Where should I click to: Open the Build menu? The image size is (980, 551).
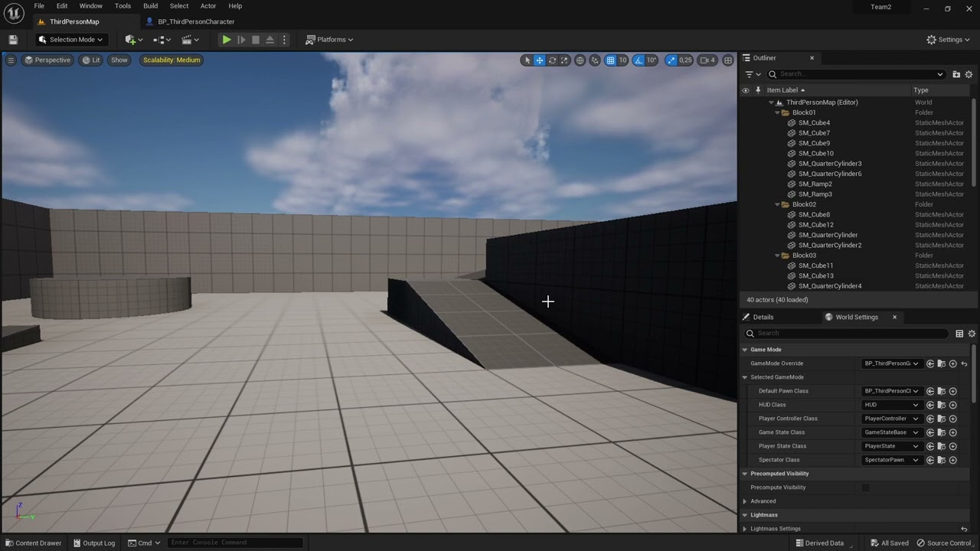click(x=150, y=6)
